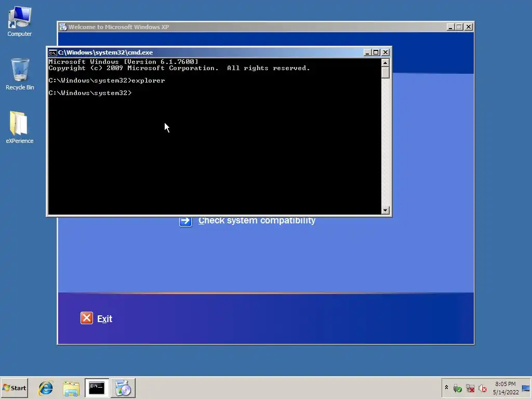Screen dimensions: 532x399
Task: Minimize the Welcome to Microsoft Windows XP window
Action: point(450,27)
